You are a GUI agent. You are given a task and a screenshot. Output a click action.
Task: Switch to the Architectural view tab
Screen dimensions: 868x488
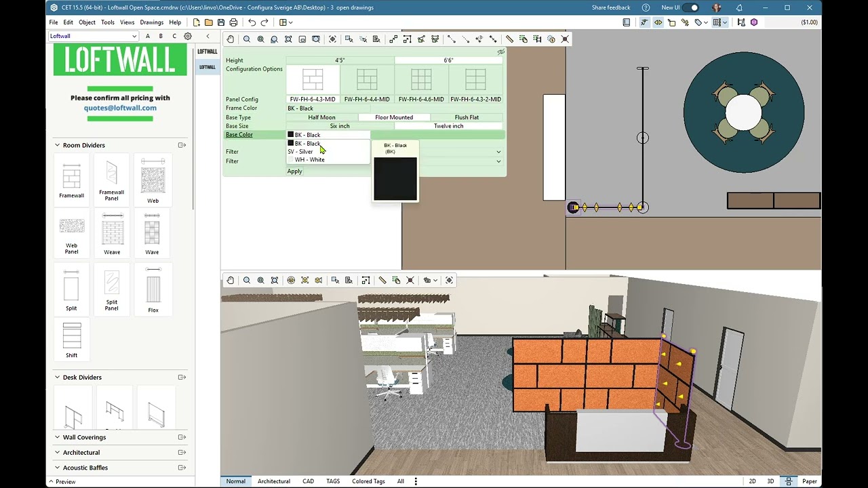[274, 481]
